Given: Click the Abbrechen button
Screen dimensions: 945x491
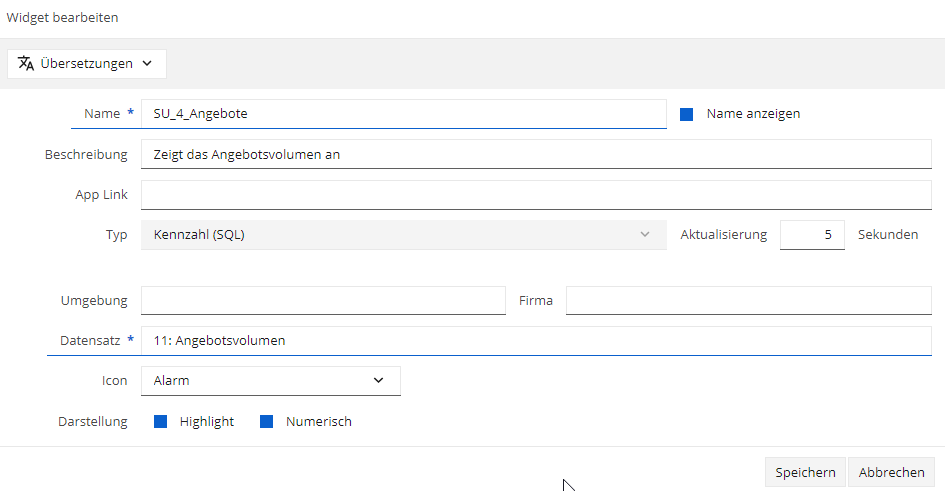Looking at the screenshot, I should (891, 472).
